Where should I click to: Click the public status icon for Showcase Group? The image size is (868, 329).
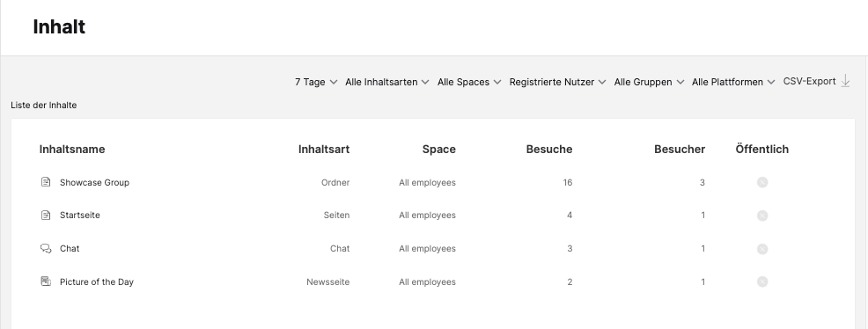pos(762,182)
